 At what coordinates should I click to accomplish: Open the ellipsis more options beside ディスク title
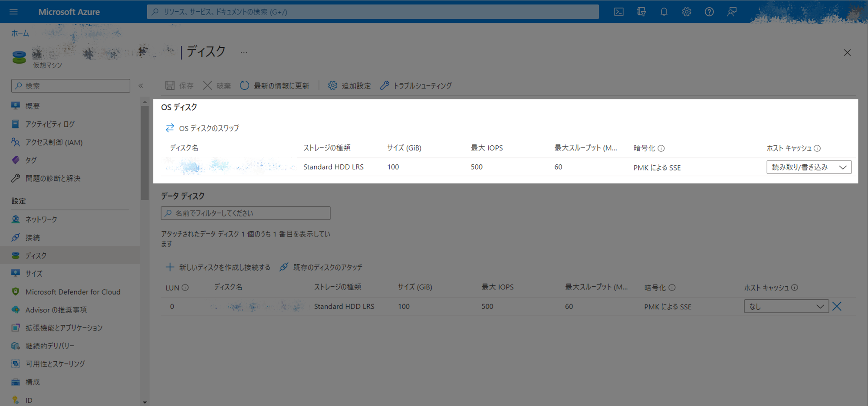244,52
